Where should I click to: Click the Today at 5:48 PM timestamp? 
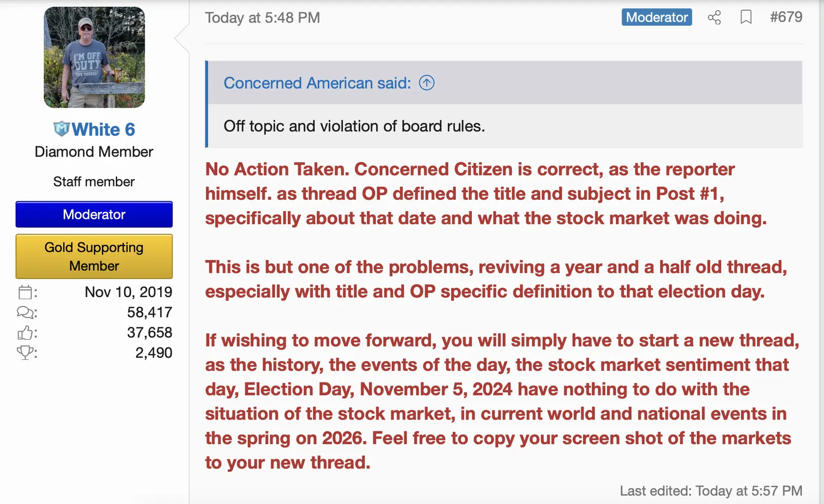pos(263,18)
